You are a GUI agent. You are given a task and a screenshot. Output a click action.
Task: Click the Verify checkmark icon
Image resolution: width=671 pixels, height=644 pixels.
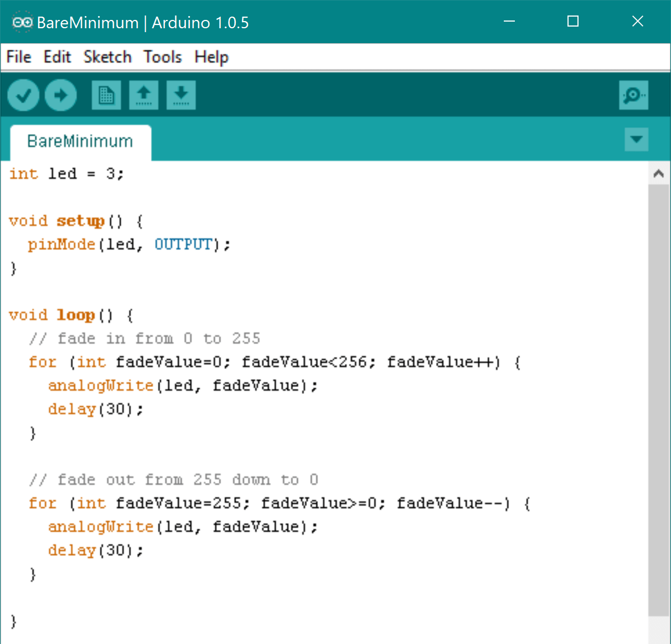23,95
